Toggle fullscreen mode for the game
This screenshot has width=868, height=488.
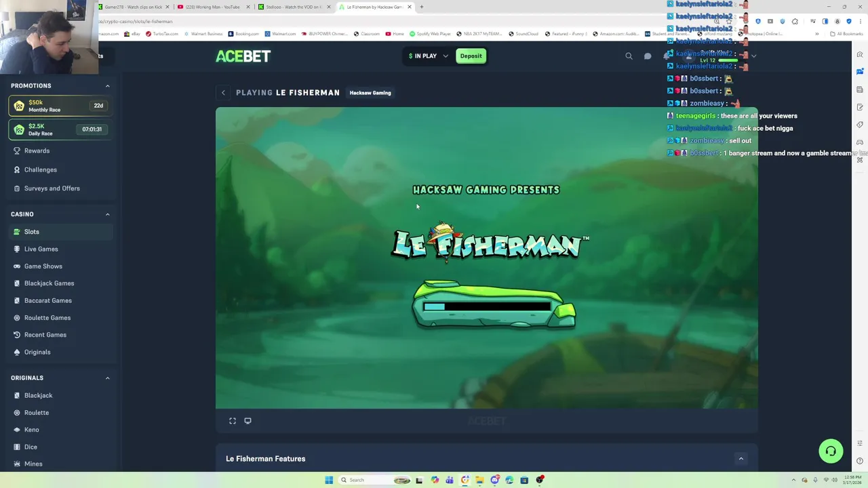[x=233, y=421]
